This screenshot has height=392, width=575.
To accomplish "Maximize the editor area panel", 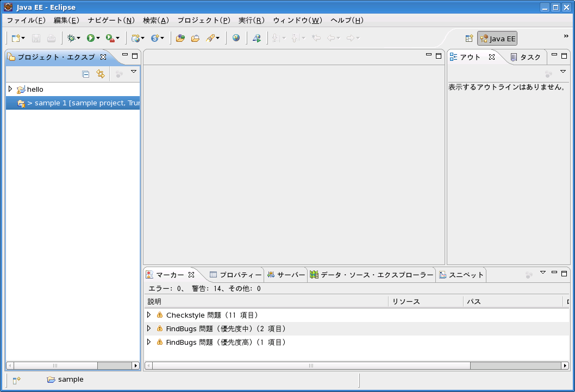I will [x=439, y=56].
